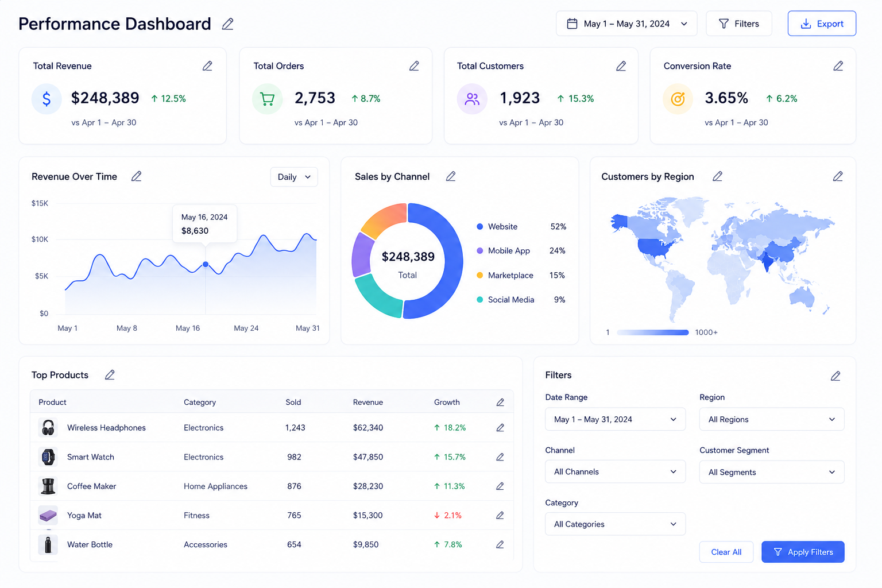This screenshot has width=882, height=588.
Task: Click the 15.3% customers growth indicator
Action: click(575, 99)
